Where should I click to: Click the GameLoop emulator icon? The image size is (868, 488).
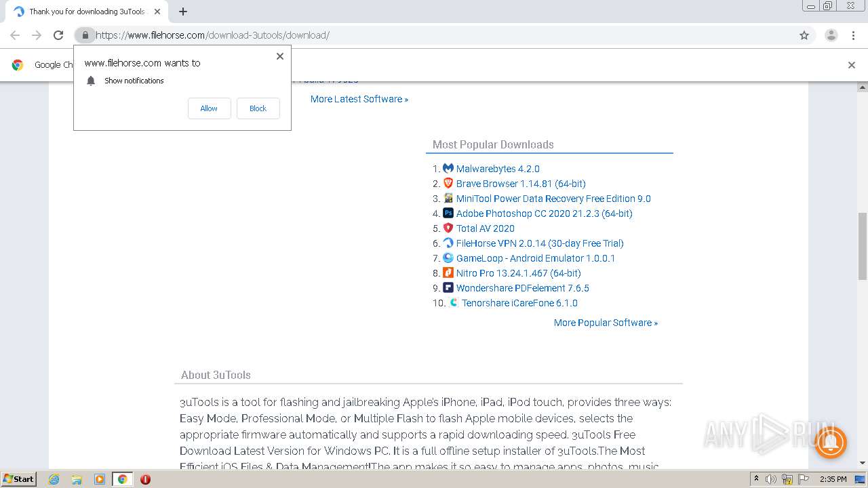[448, 258]
